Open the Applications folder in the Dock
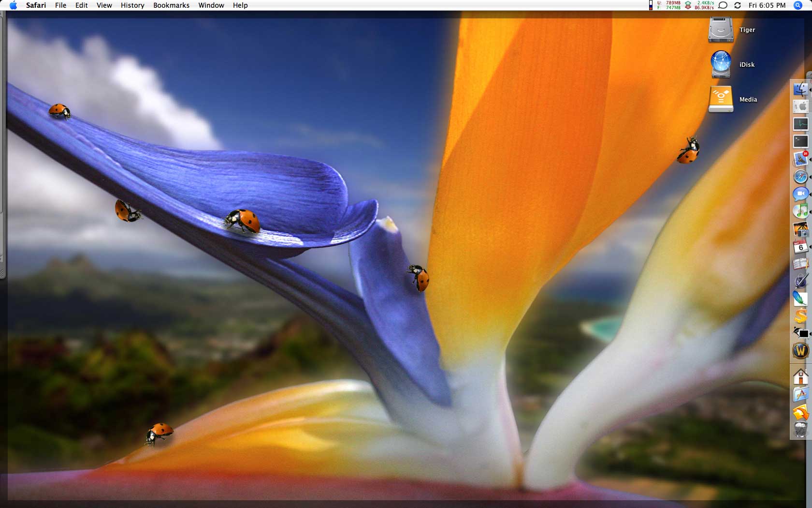Viewport: 812px width, 508px height. (x=801, y=394)
